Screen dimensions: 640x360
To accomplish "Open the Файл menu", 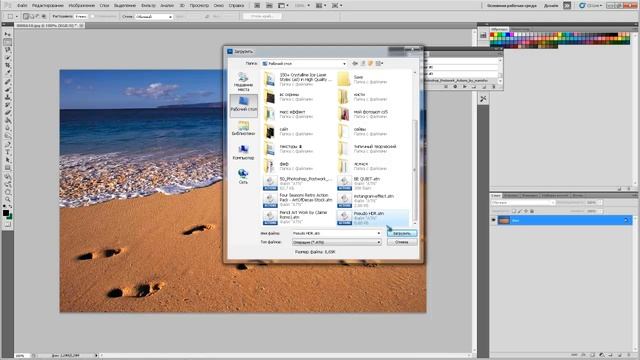I will (22, 6).
